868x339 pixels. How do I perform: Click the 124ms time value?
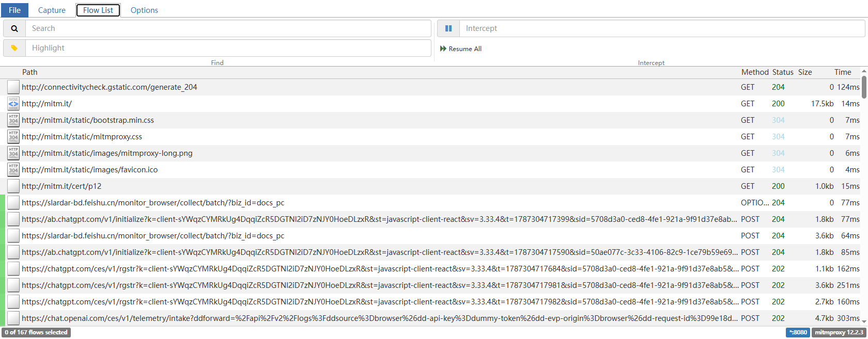(848, 87)
